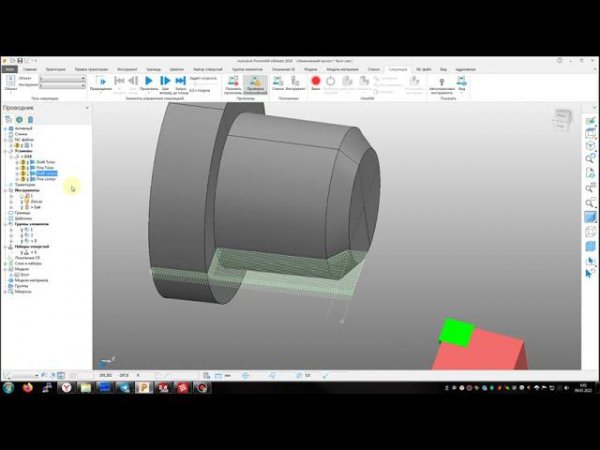
Task: Click the ViewCube in viewport corner
Action: [562, 120]
